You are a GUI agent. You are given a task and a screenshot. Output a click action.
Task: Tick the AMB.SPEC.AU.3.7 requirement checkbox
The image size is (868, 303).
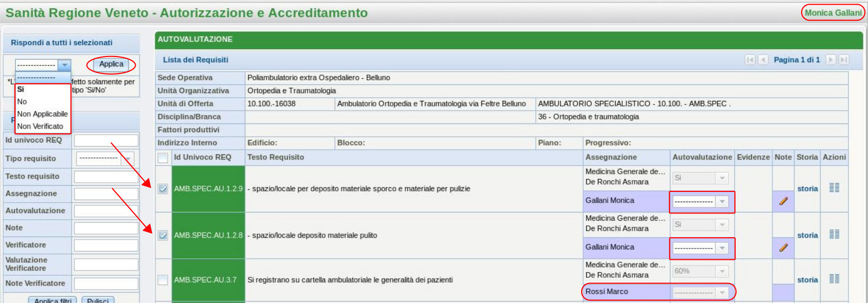163,280
